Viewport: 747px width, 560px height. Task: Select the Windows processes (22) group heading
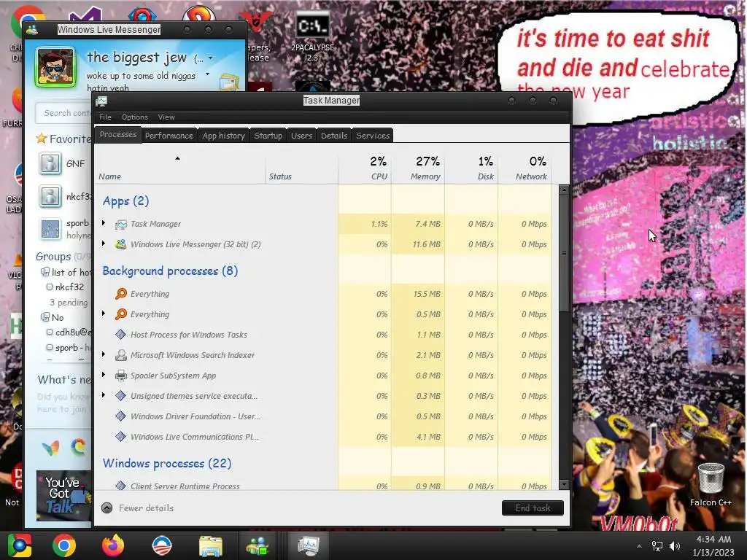[167, 463]
